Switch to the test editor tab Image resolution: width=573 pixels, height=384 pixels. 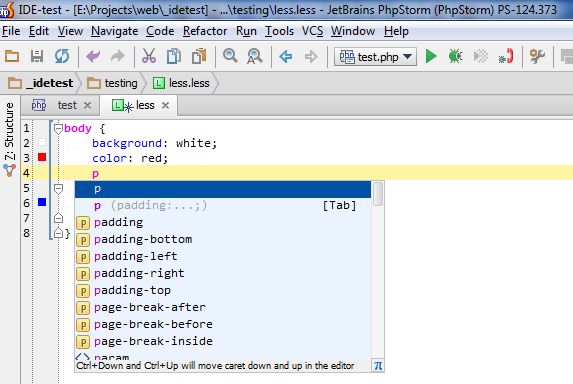tap(61, 106)
